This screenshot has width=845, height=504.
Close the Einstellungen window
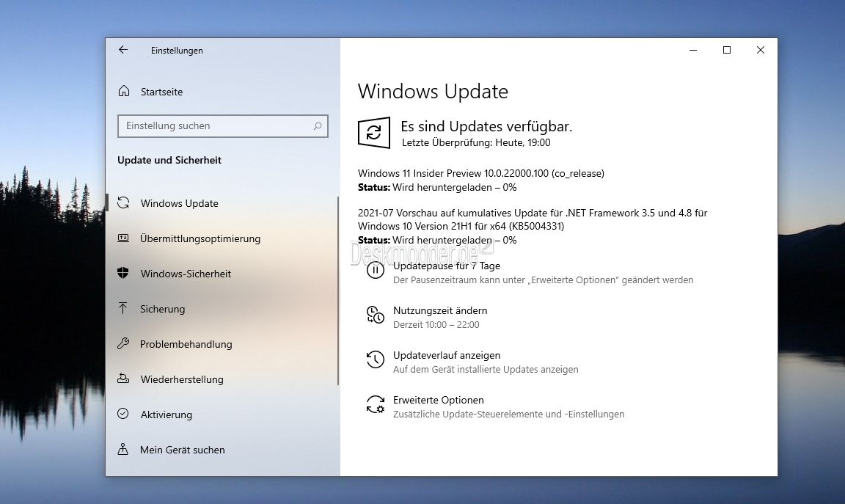761,50
